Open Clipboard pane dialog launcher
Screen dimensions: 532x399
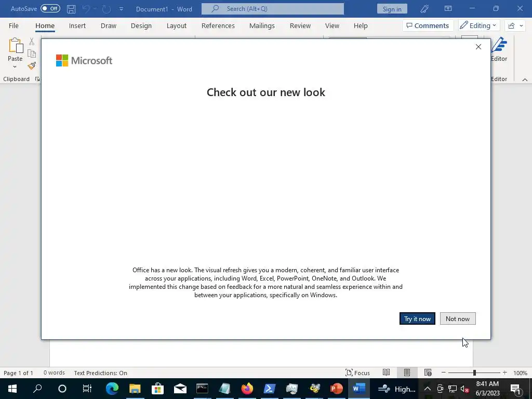pyautogui.click(x=37, y=79)
